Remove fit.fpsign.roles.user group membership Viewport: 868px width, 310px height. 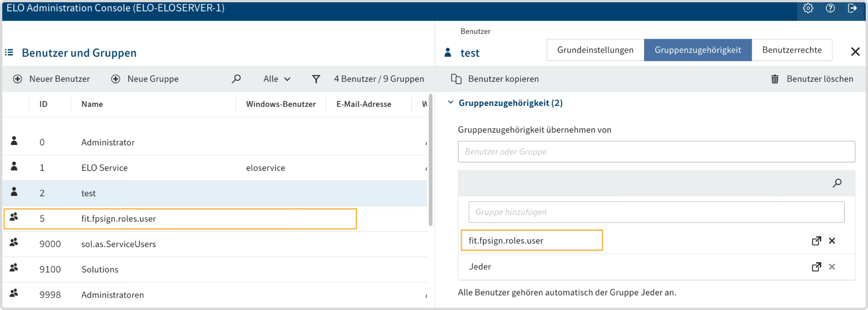[832, 241]
